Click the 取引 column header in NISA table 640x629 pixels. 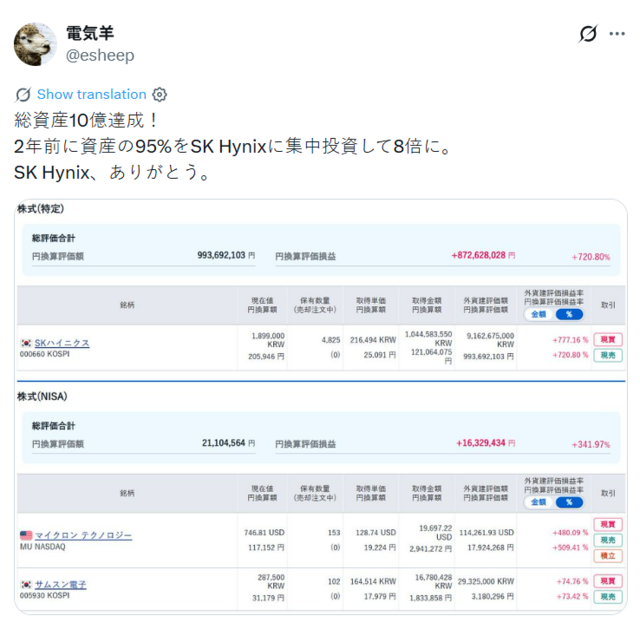608,493
